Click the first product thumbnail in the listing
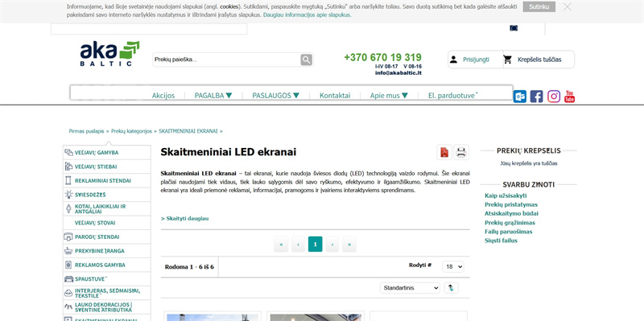 (213, 317)
